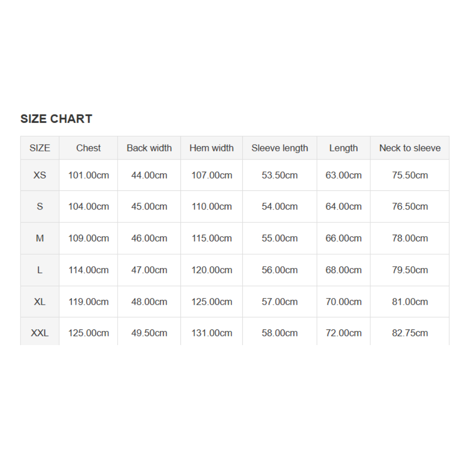Screen dimensions: 476x476
Task: Select the Chest column header
Action: tap(89, 148)
